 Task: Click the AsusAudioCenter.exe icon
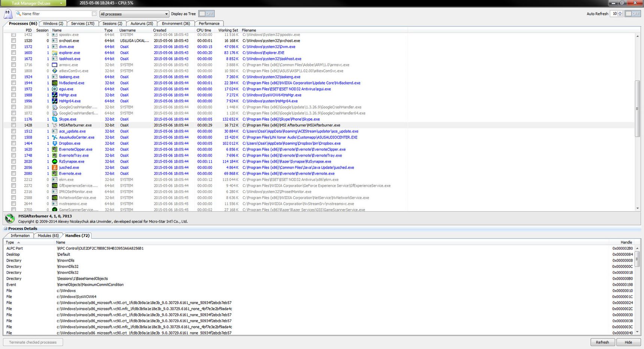55,137
